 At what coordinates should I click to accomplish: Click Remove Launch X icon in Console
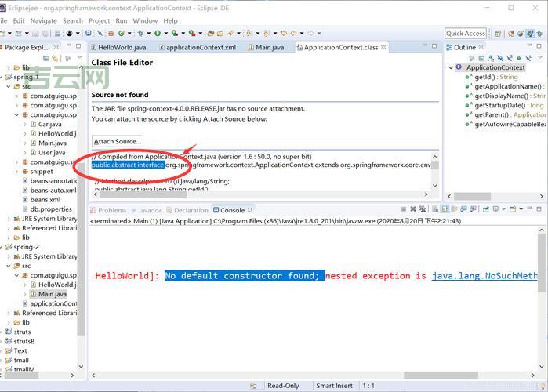[413, 209]
